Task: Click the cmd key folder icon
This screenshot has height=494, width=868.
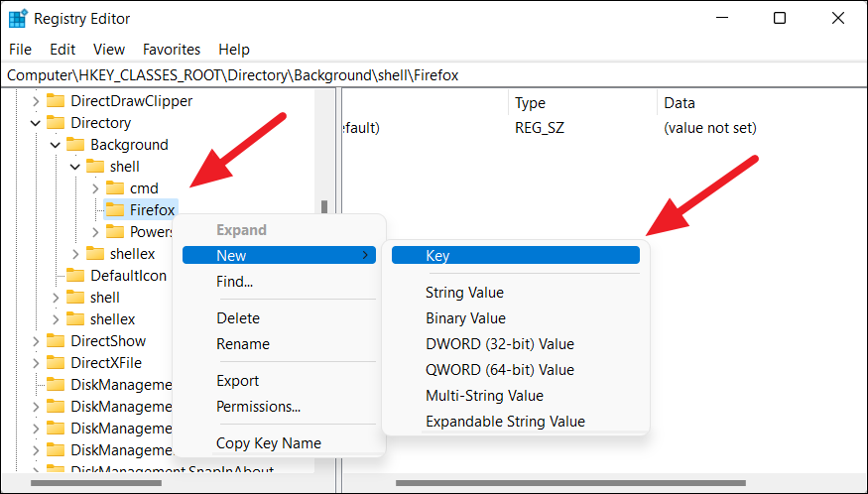Action: pos(114,187)
